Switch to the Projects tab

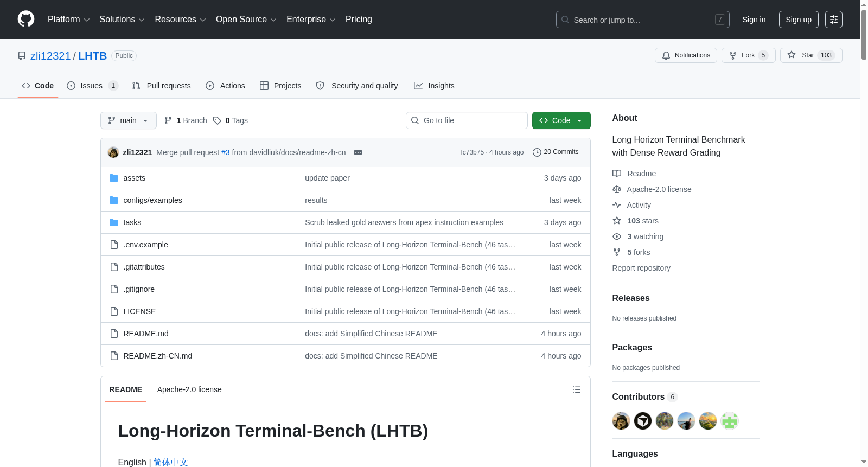[x=280, y=86]
